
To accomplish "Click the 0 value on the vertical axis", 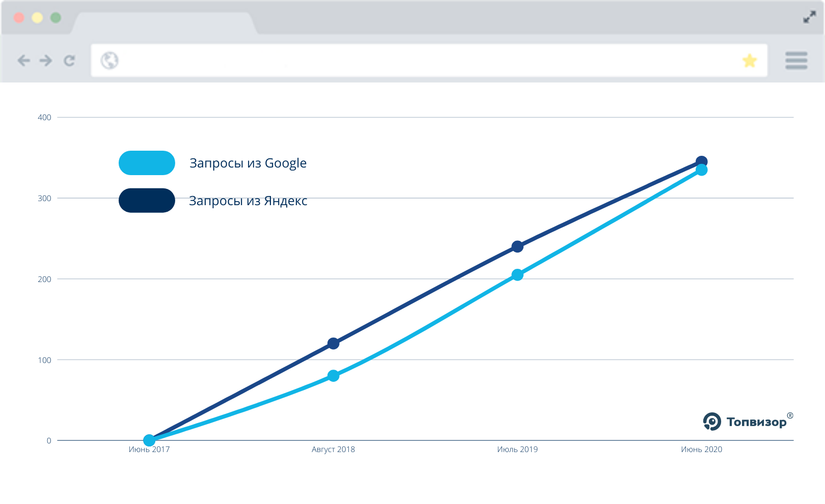I will pyautogui.click(x=49, y=441).
